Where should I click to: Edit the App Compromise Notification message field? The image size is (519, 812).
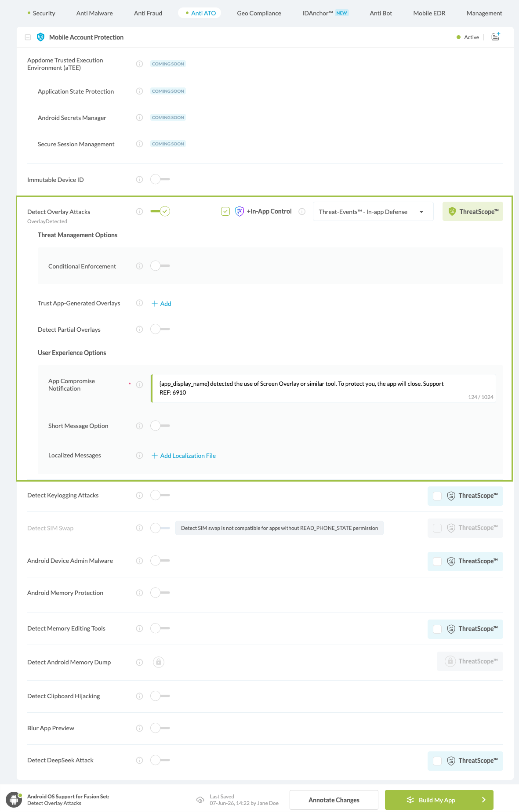323,388
